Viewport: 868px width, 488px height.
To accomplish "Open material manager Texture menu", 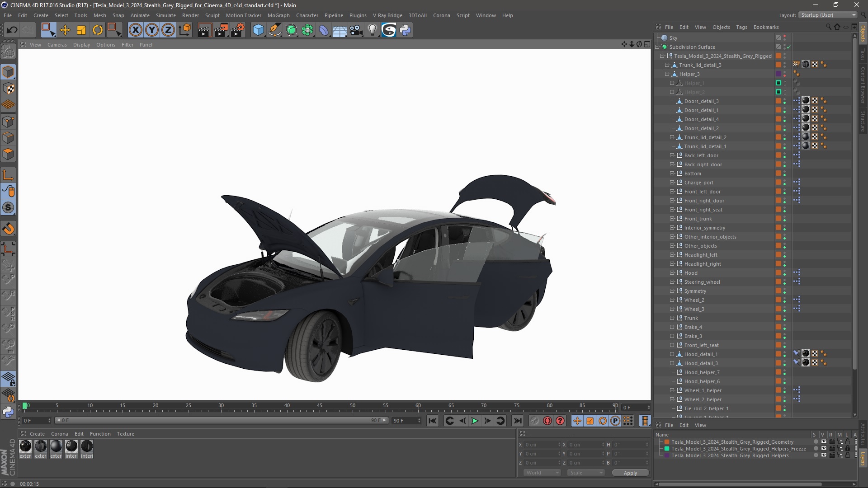I will pyautogui.click(x=125, y=434).
